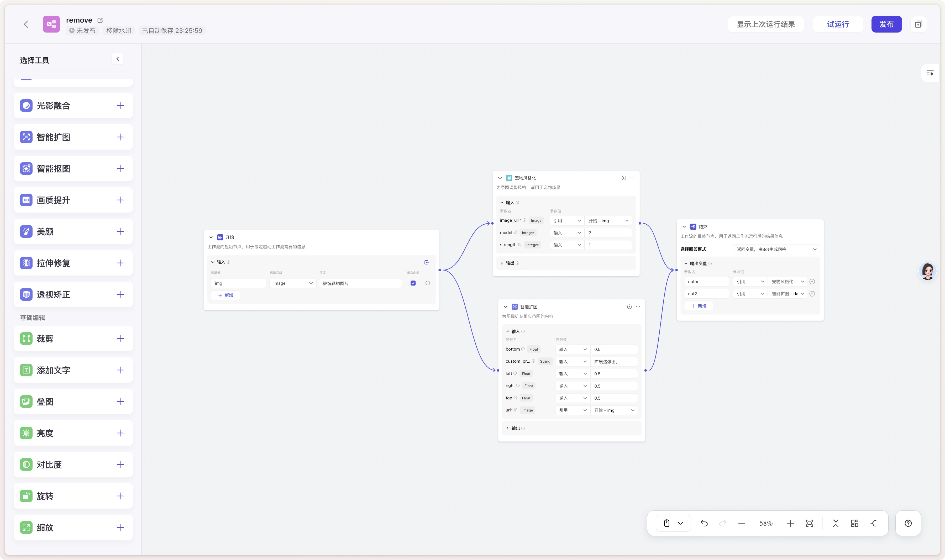Screen dimensions: 945x560
Task: Click the strength value input field
Action: coord(608,245)
